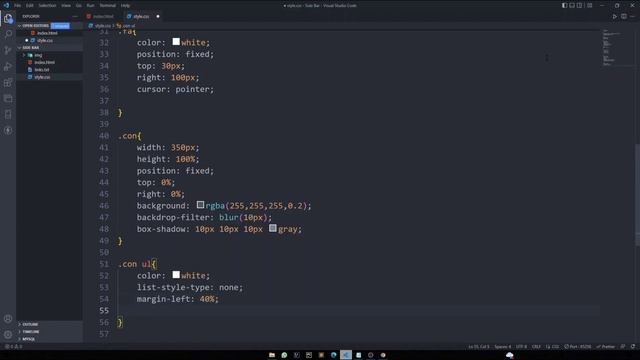Click CSS language mode status entry
This screenshot has width=640, height=360.
553,347
